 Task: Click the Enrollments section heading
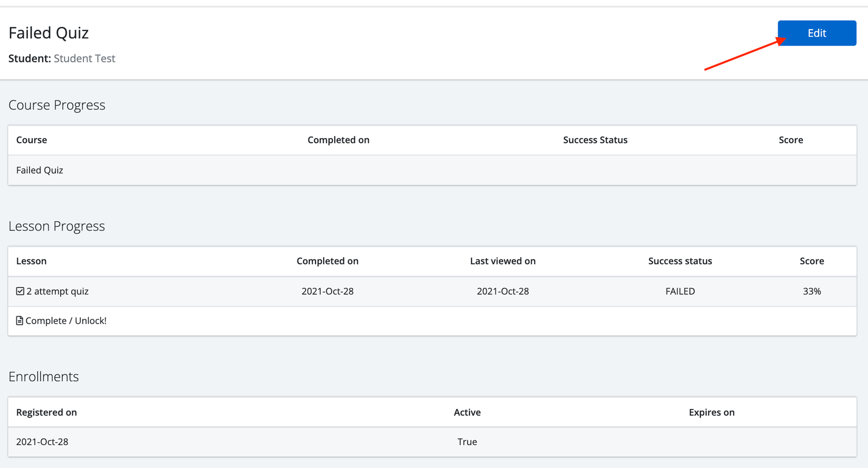tap(44, 377)
